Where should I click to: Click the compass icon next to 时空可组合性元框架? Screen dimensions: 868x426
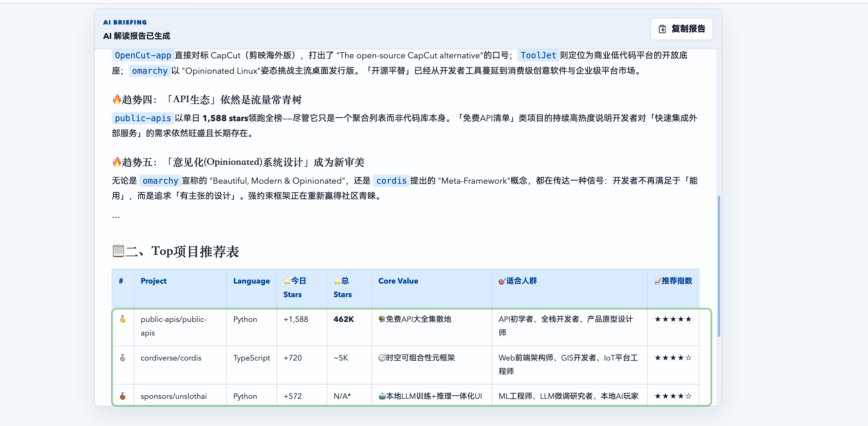click(x=382, y=358)
